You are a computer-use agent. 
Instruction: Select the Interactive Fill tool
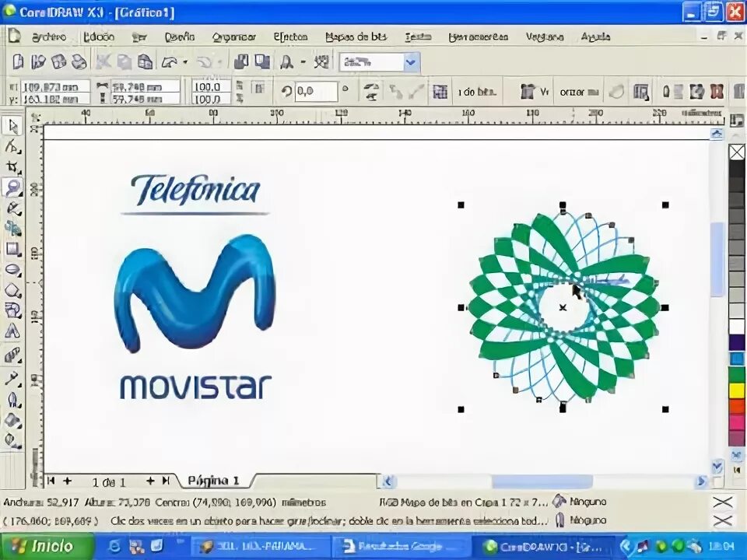pos(12,440)
